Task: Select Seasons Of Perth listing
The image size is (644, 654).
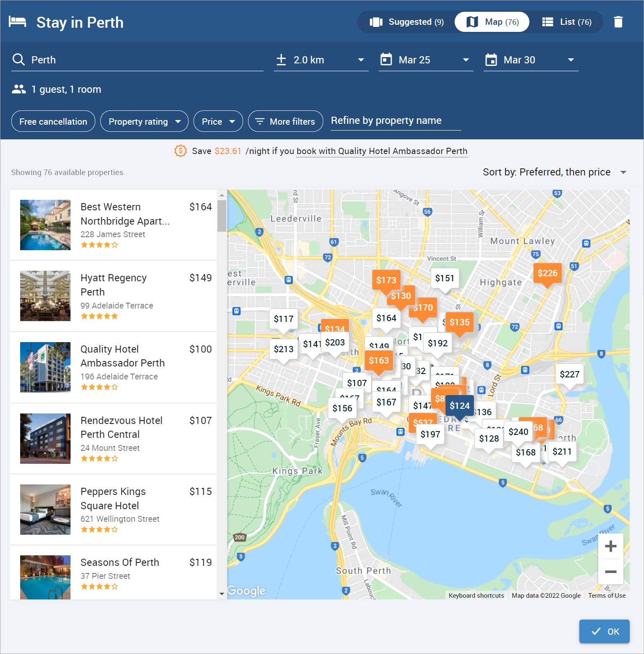Action: click(113, 573)
